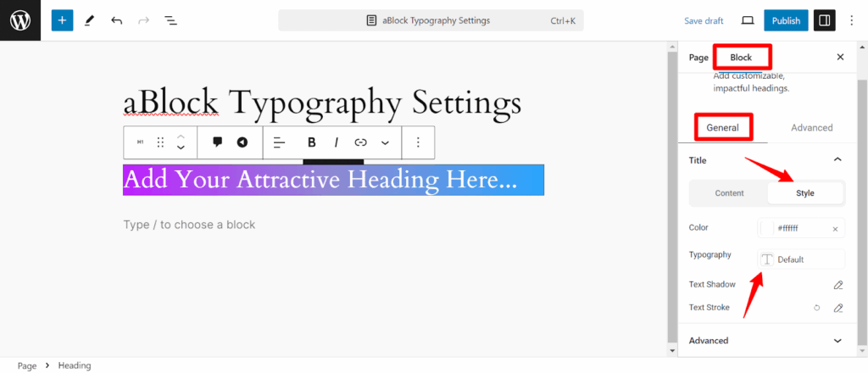
Task: Click the sidebar scrollbar down arrow
Action: click(862, 351)
